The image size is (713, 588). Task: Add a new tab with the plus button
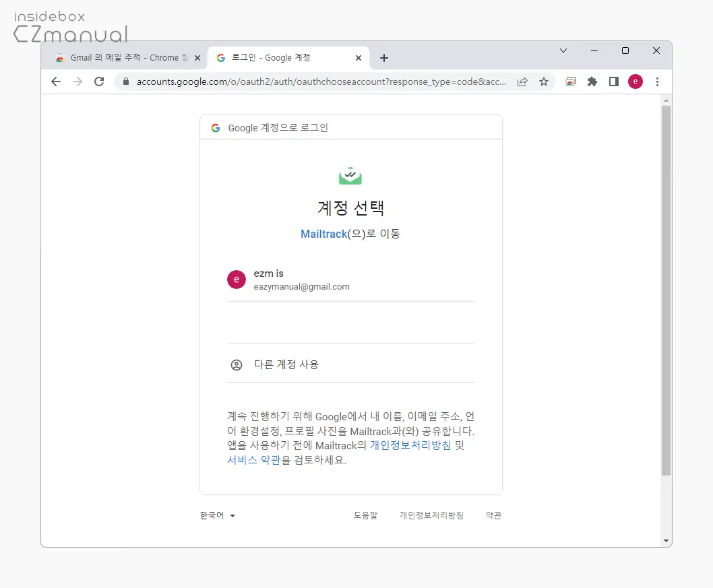(383, 58)
